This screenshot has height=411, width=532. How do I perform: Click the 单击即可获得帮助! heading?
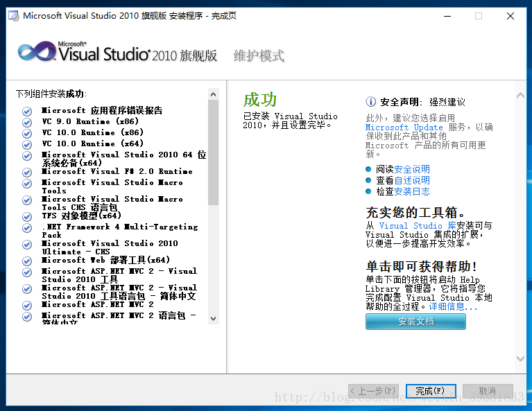[x=422, y=266]
